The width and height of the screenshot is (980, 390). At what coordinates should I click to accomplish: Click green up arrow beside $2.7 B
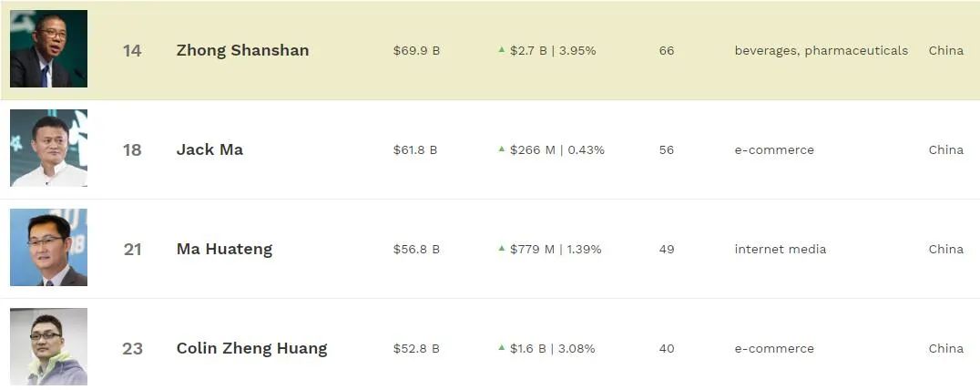coord(501,49)
